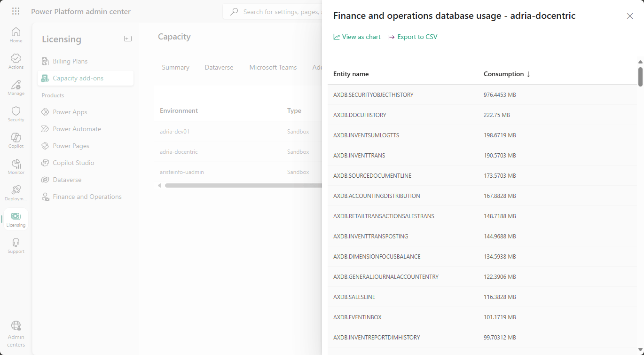This screenshot has height=355, width=644.
Task: Click View as chart link
Action: [x=357, y=37]
